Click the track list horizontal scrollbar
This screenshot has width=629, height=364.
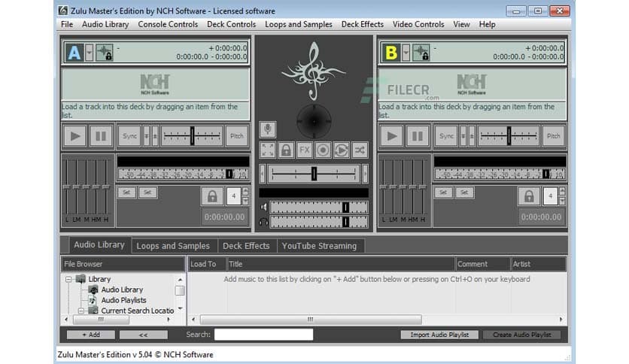click(x=311, y=320)
